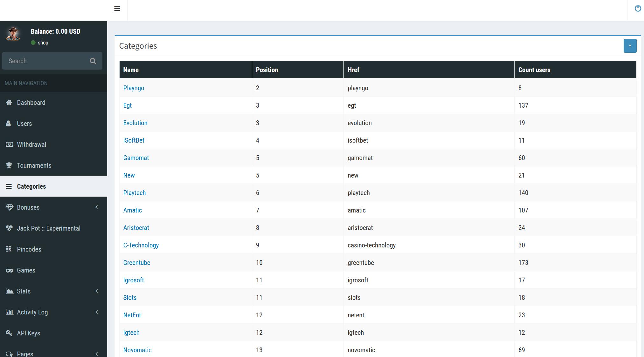Open the NetEnt category link
This screenshot has height=357, width=644.
(132, 315)
